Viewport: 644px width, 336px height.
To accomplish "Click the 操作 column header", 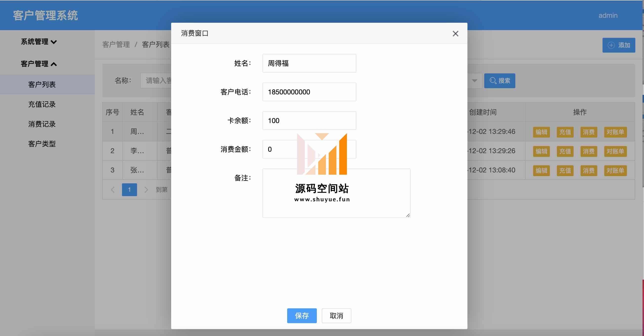I will pos(580,112).
